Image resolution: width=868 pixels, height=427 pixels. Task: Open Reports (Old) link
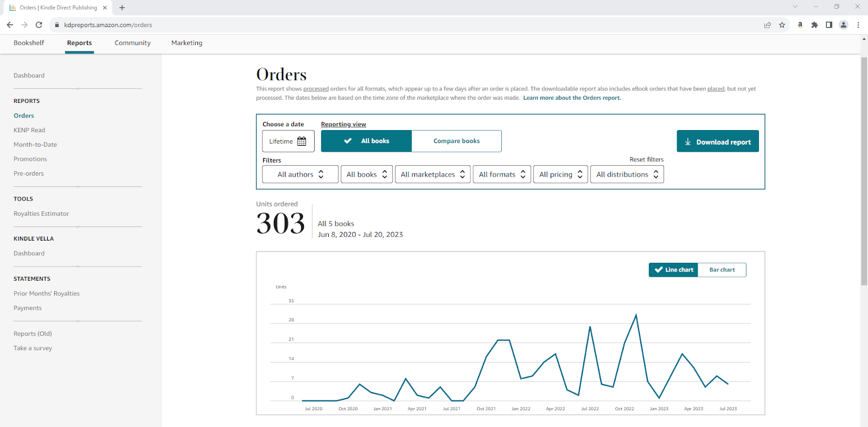tap(33, 333)
